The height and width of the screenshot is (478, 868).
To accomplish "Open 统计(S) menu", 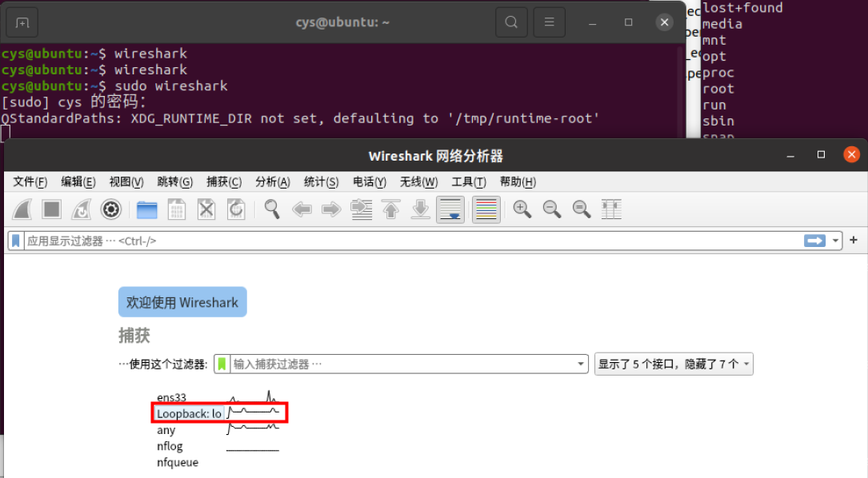I will pos(321,182).
